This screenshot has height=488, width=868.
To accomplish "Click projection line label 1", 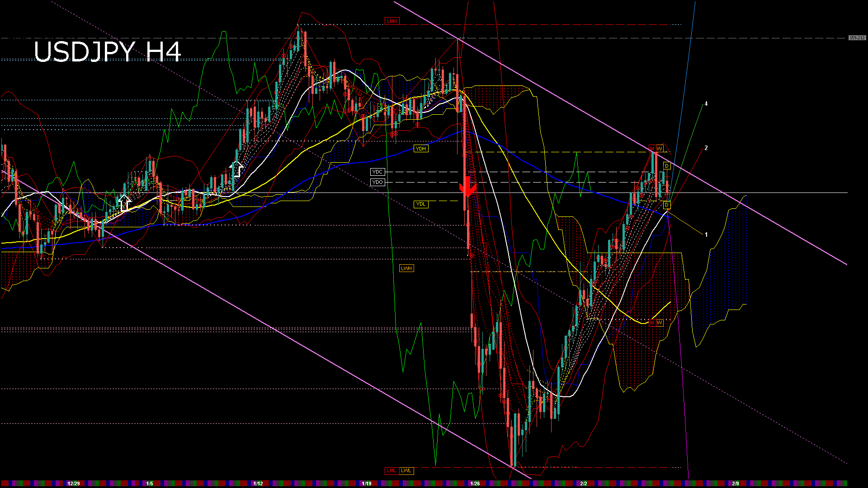I will 706,235.
